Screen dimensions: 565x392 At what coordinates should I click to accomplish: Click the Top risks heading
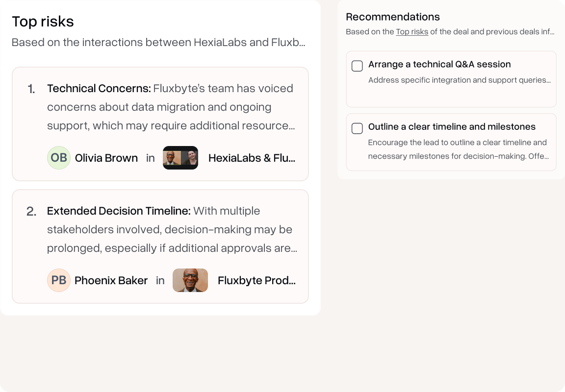click(43, 22)
